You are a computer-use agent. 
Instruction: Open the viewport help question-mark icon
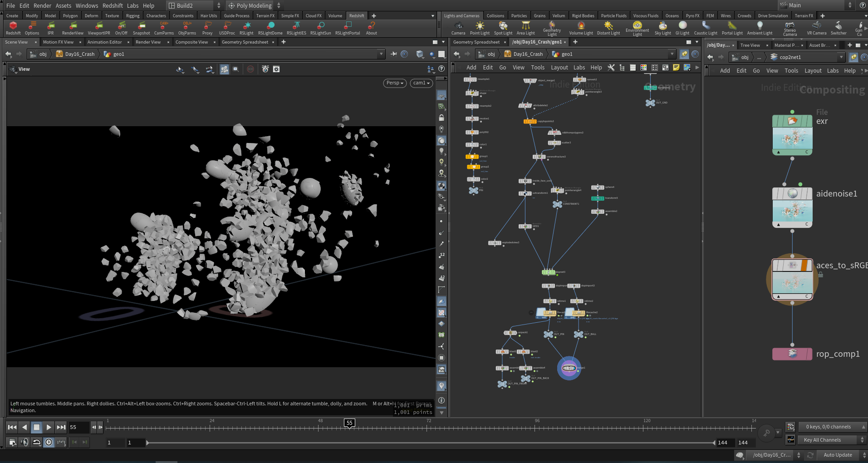point(441,69)
